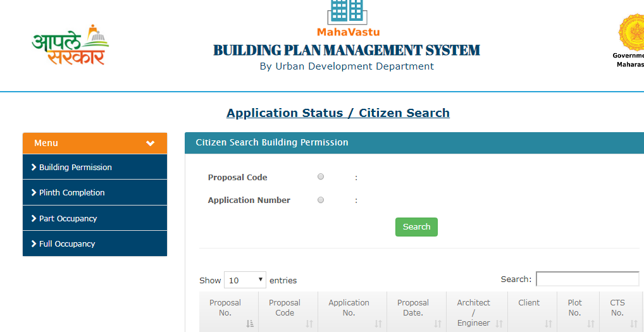This screenshot has height=332, width=644.
Task: Click the Government of Maharashtra emblem
Action: 631,32
